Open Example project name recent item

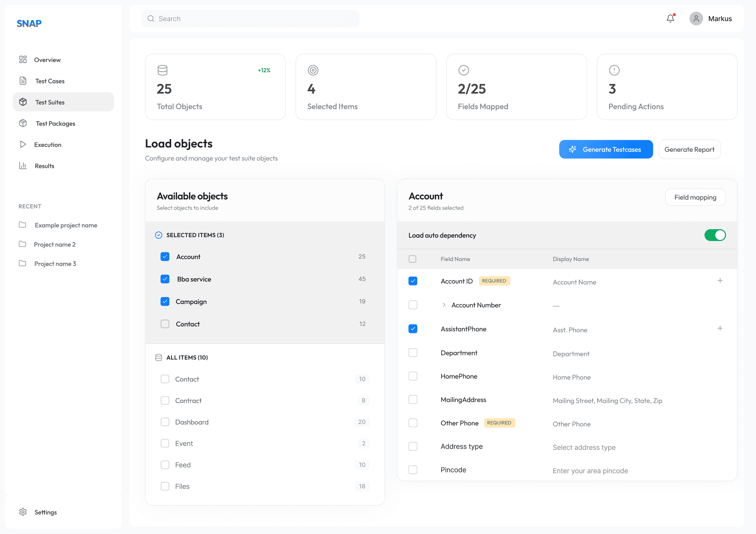tap(66, 225)
